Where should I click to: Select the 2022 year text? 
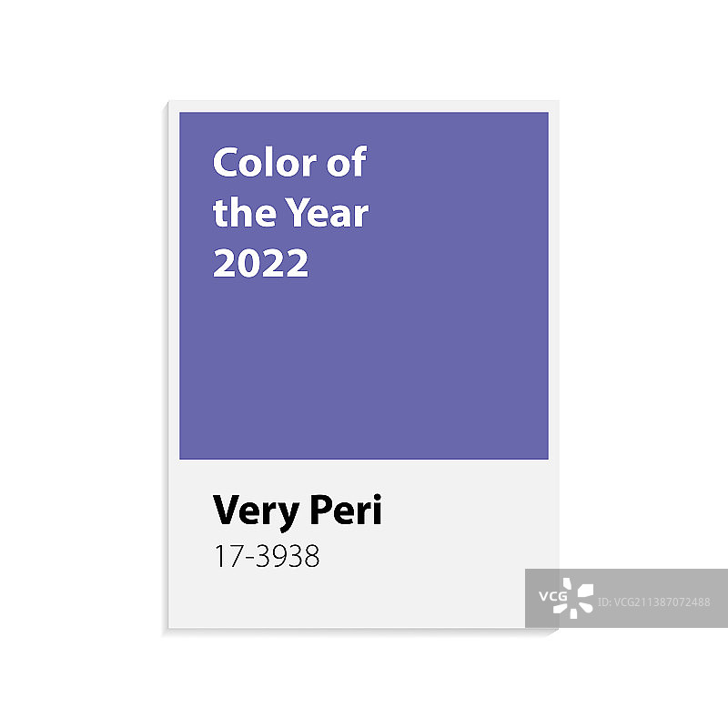point(260,263)
